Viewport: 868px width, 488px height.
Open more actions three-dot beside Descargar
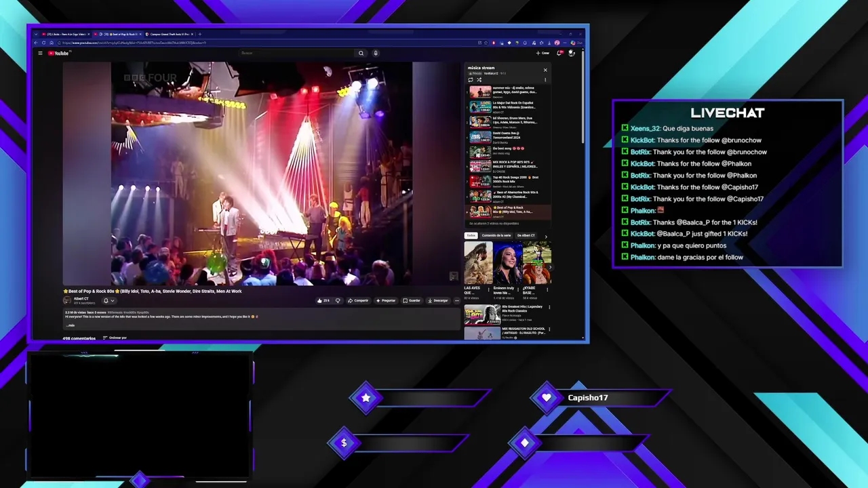pos(456,300)
